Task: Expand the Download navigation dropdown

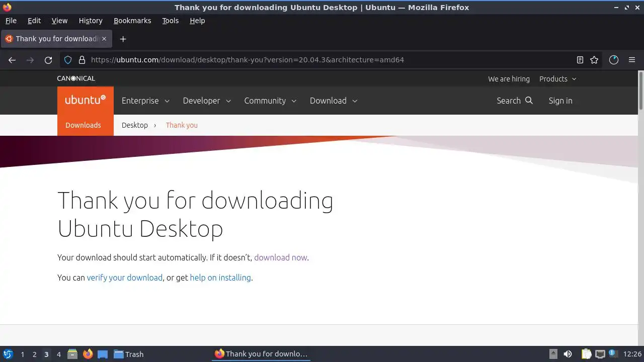Action: click(334, 101)
